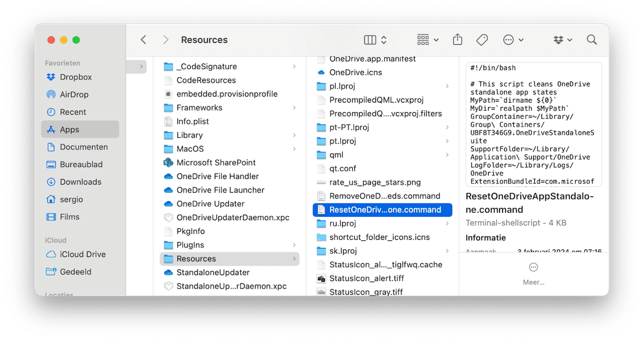The height and width of the screenshot is (342, 644).
Task: Click the StatusIcon_alert.tiff file icon
Action: click(x=321, y=278)
